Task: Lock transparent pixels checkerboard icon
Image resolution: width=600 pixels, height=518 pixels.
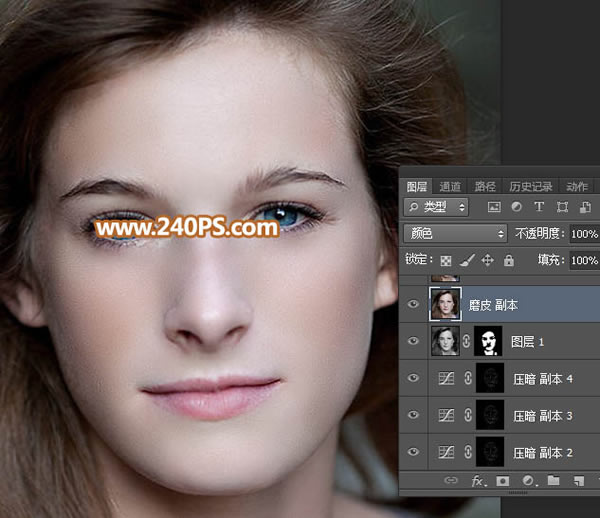Action: pos(446,261)
